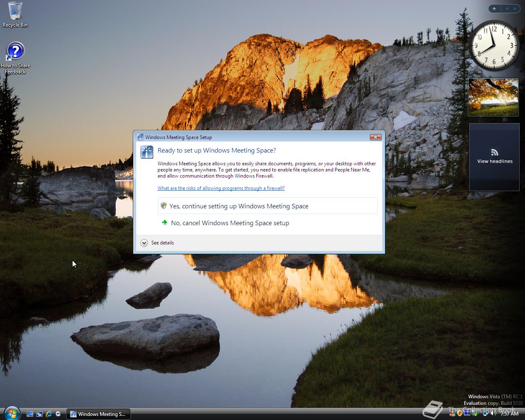Select Windows Meeting Space taskbar button

(x=98, y=414)
